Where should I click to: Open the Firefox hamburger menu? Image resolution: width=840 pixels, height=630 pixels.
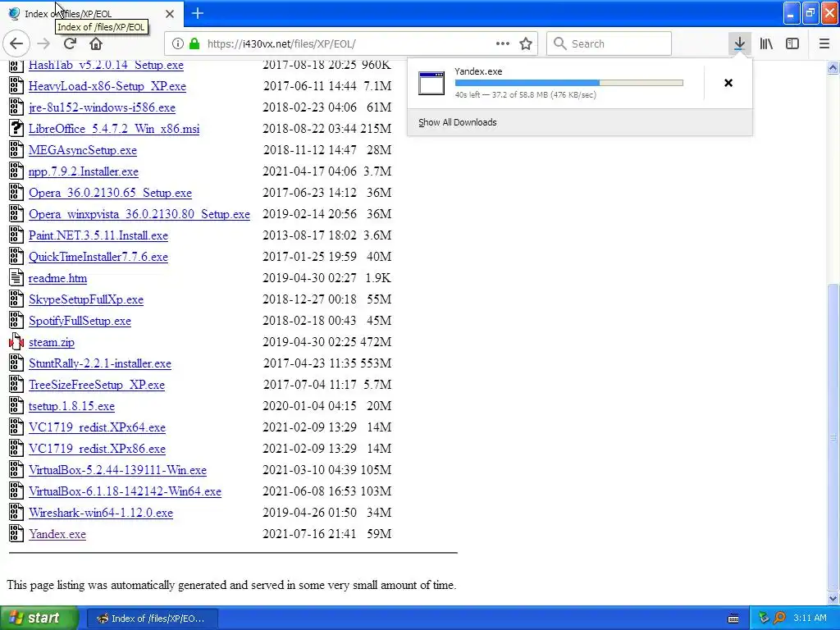pyautogui.click(x=824, y=44)
